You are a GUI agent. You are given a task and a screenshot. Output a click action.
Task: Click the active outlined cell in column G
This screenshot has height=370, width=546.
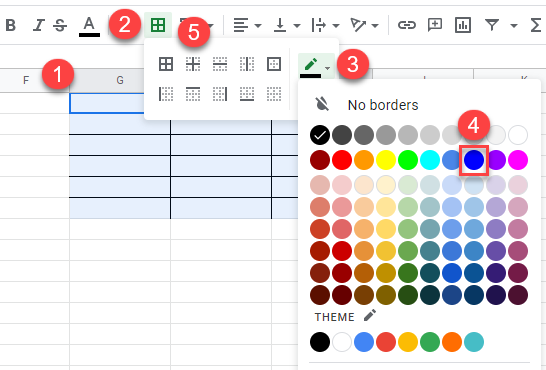(x=107, y=103)
